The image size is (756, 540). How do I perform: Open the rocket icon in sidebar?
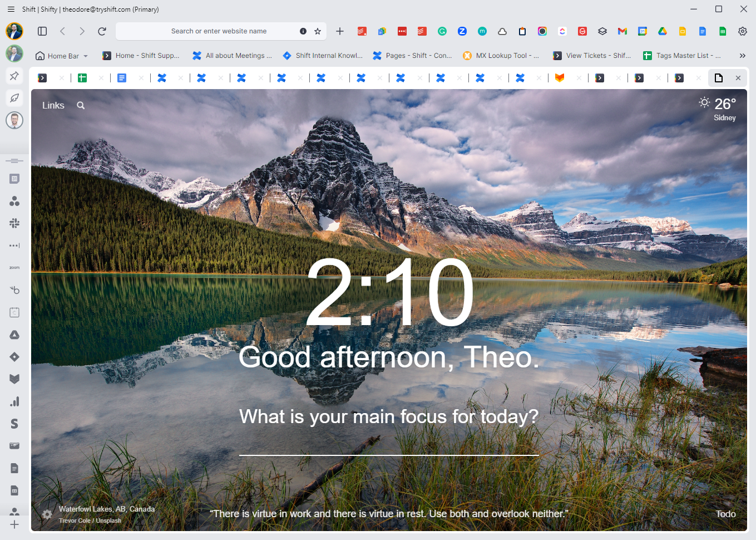(x=14, y=98)
